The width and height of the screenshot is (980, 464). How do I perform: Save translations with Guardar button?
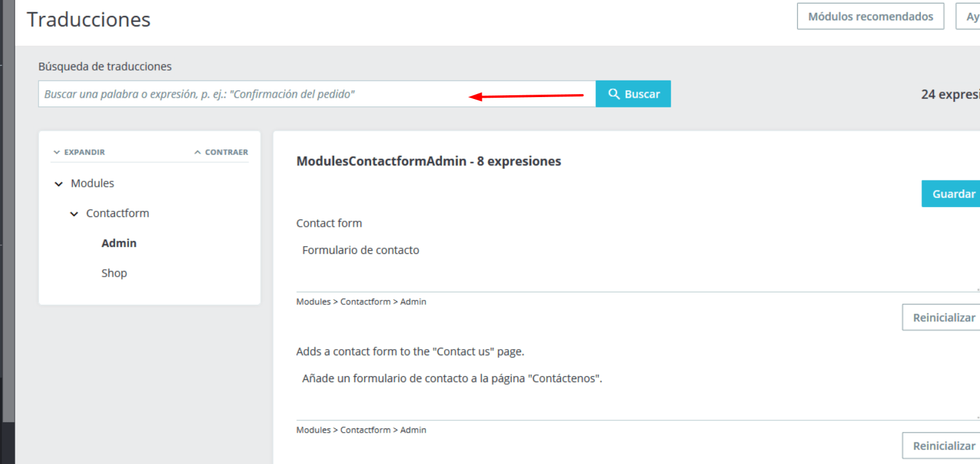[950, 194]
